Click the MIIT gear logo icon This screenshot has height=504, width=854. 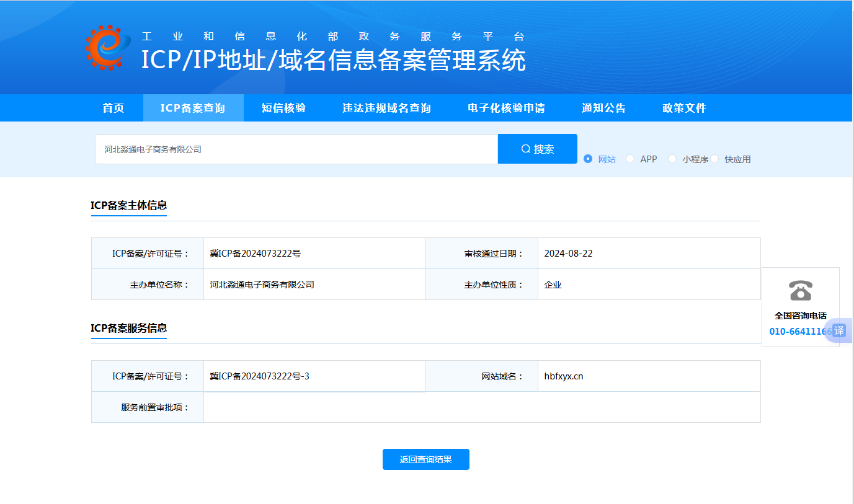[108, 48]
